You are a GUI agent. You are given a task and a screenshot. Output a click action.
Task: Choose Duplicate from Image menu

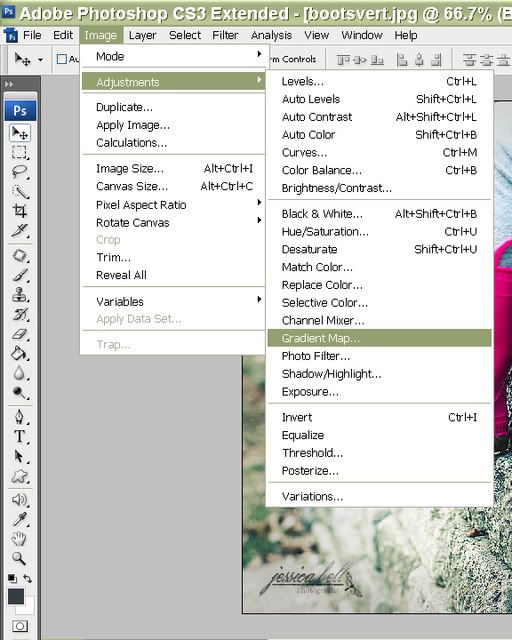point(174,107)
